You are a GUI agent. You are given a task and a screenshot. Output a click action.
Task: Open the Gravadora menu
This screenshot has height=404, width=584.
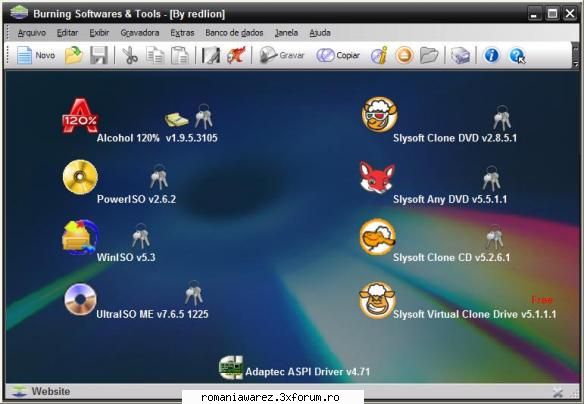(x=140, y=33)
